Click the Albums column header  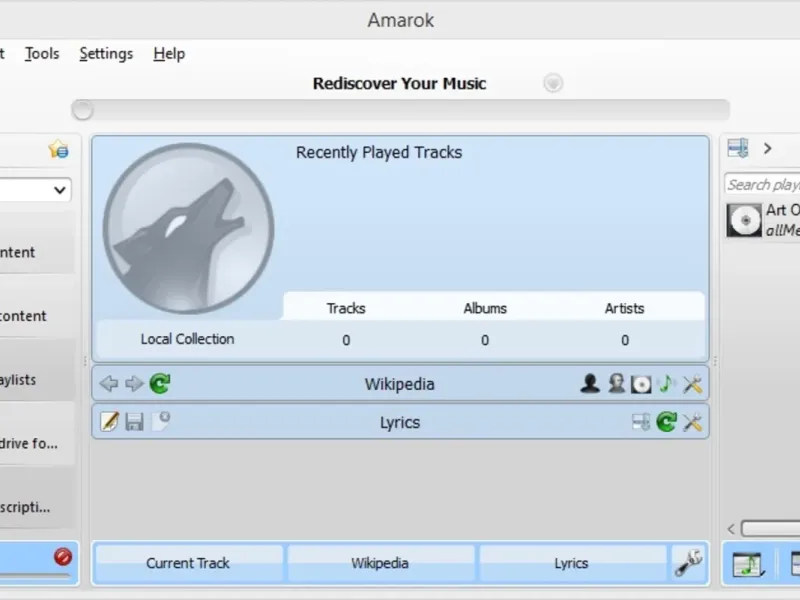coord(485,308)
